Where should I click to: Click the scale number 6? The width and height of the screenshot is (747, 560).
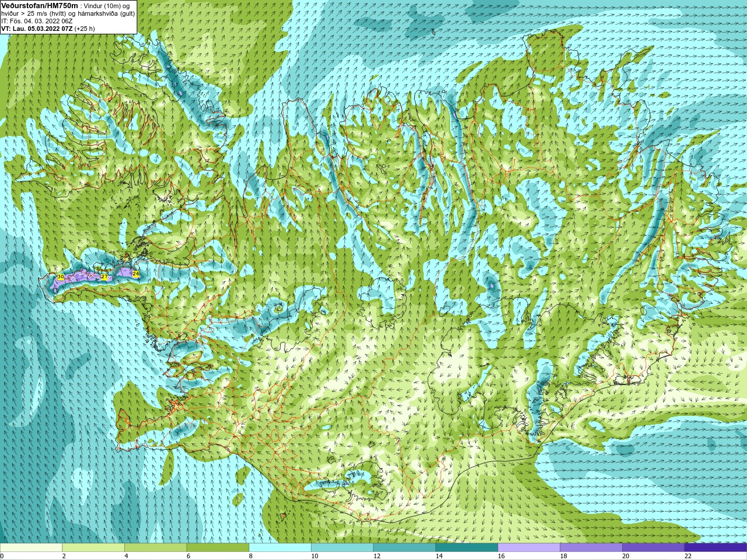tap(189, 556)
